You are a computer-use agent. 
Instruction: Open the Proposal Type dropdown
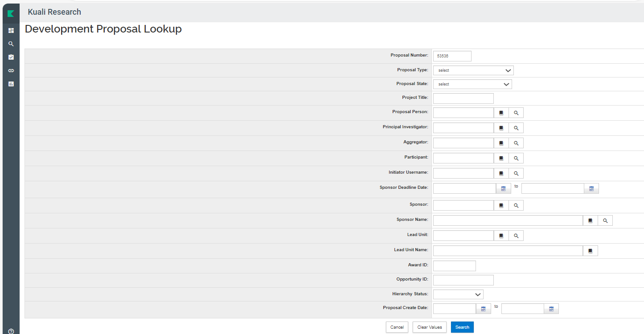[x=473, y=70]
